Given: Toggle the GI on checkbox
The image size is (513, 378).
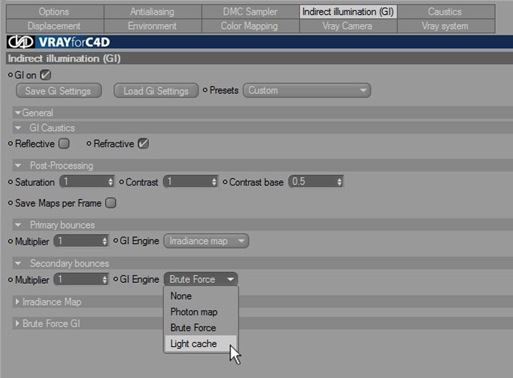Looking at the screenshot, I should [45, 75].
